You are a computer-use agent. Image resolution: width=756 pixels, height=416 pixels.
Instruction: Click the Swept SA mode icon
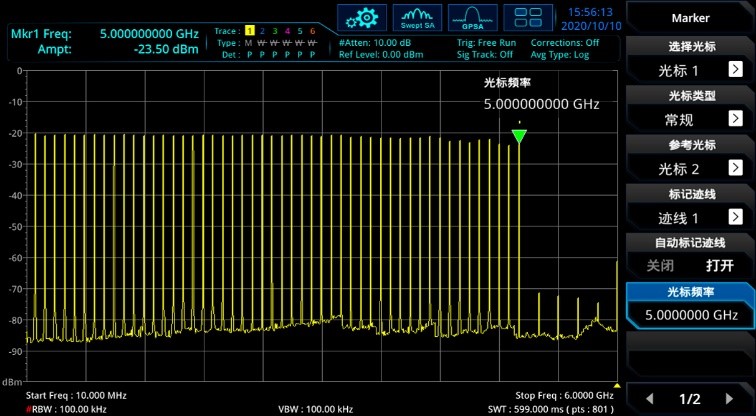click(417, 17)
